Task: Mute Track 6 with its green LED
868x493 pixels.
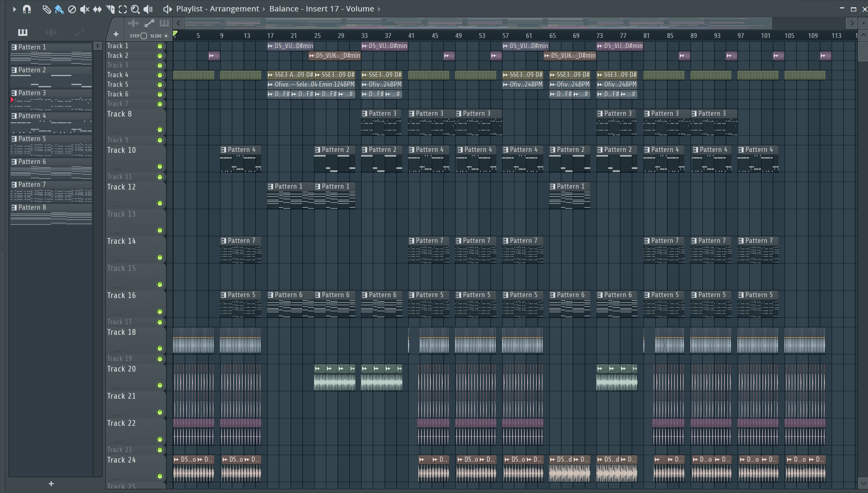Action: click(x=160, y=94)
